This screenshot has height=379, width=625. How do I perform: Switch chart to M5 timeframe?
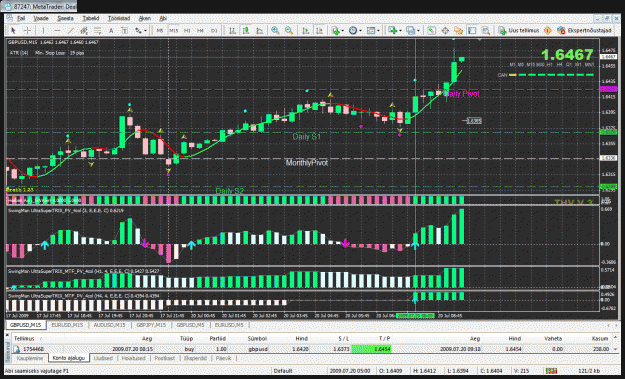click(x=160, y=30)
